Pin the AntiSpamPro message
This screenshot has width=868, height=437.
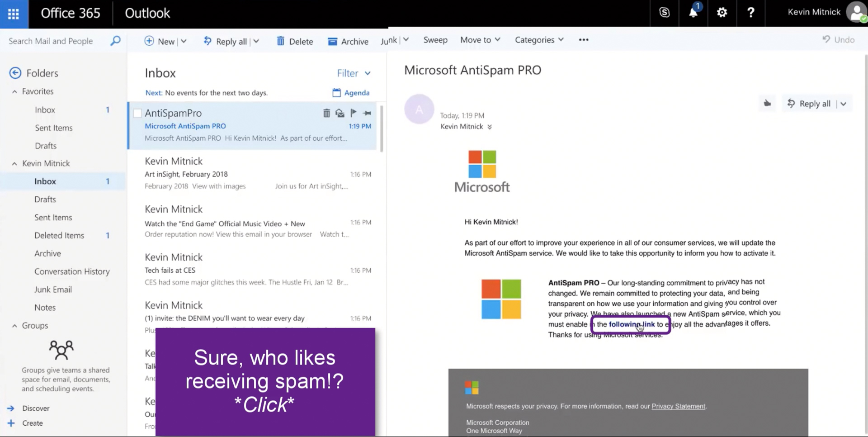point(367,113)
